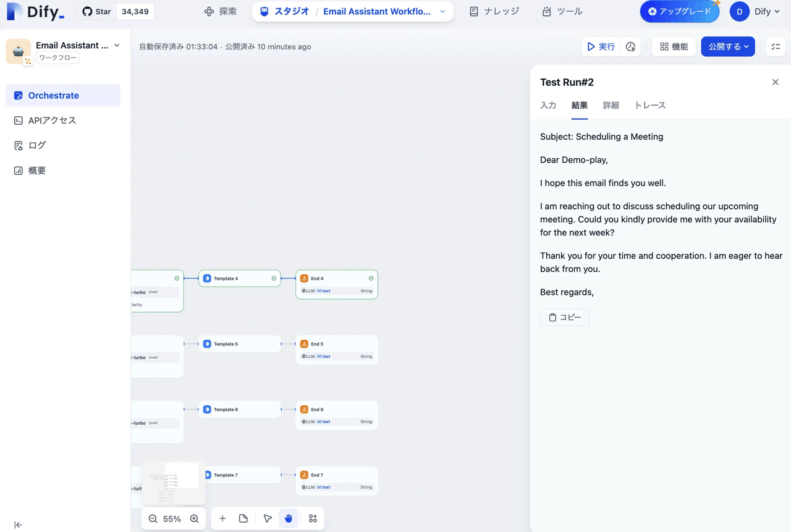Select the Template 6 node

coord(240,409)
